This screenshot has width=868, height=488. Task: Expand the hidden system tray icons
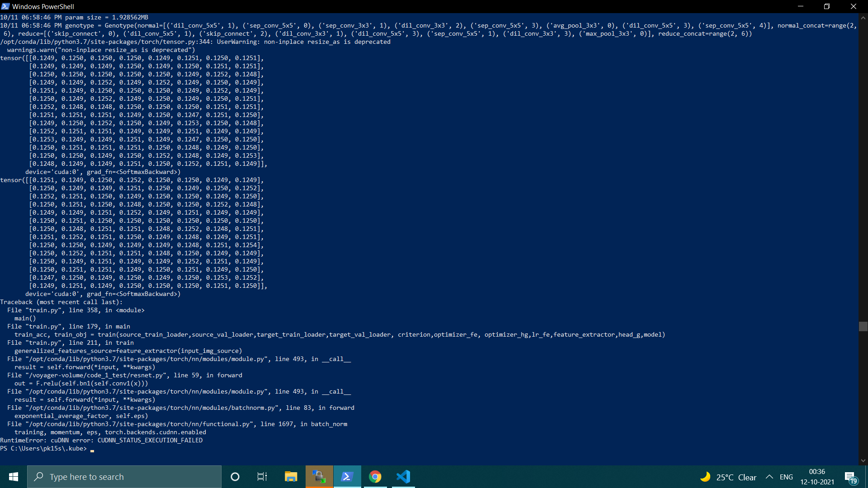pos(769,477)
